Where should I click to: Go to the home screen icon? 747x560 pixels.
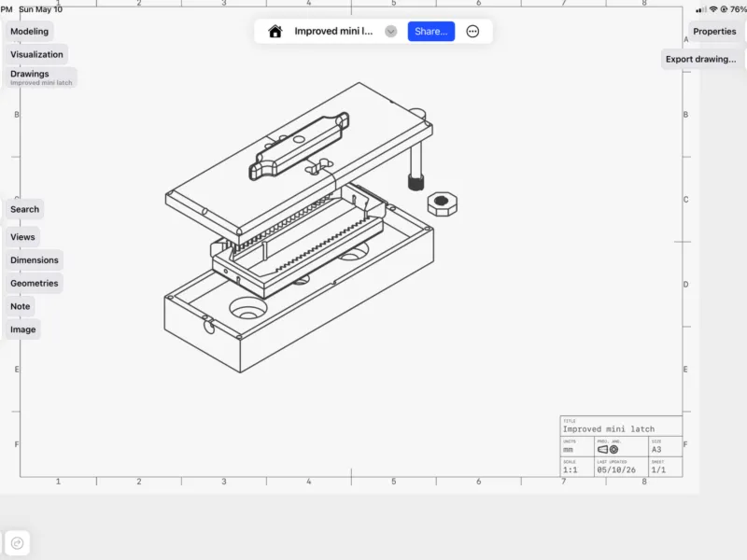pos(275,32)
